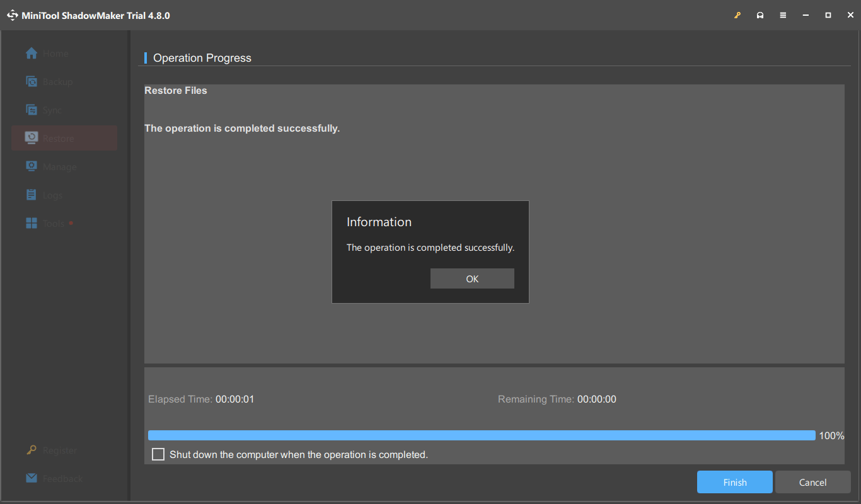Cancel the restore operation
The width and height of the screenshot is (861, 504).
point(812,481)
